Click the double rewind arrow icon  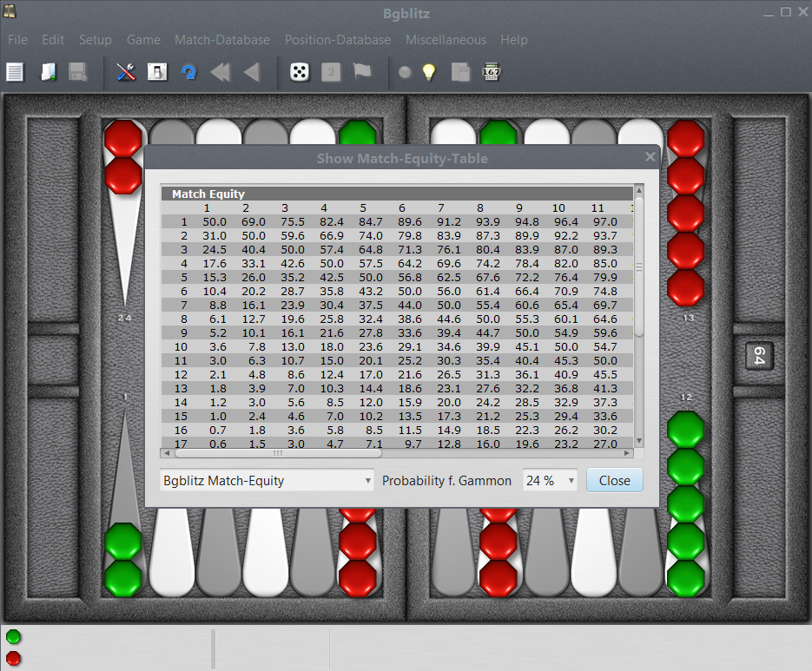click(220, 72)
